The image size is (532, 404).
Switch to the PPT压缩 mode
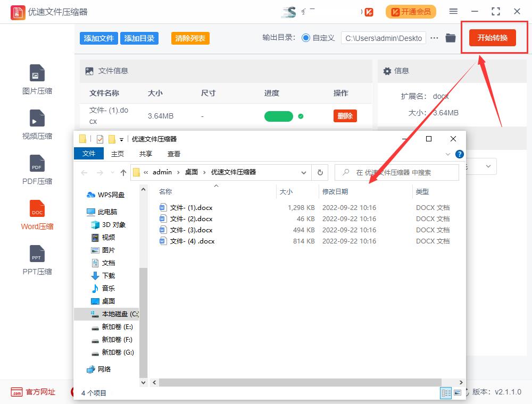tap(37, 260)
